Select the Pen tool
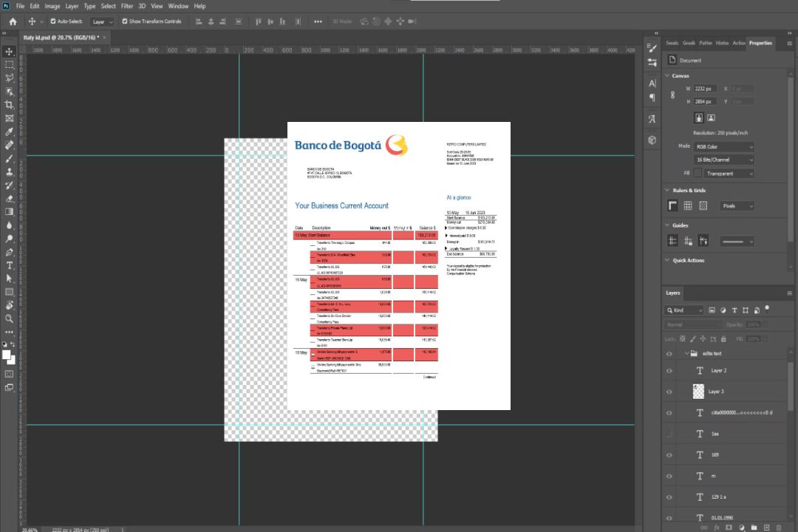 (9, 252)
